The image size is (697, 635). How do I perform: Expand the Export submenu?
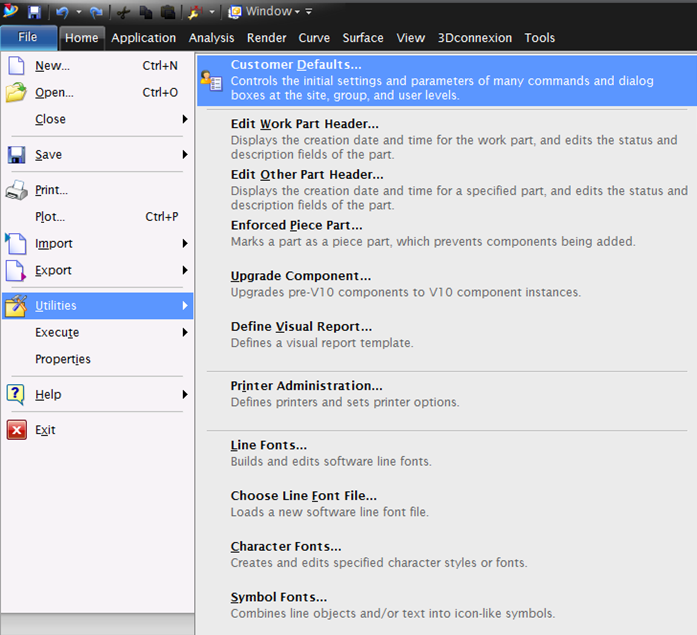click(x=98, y=270)
